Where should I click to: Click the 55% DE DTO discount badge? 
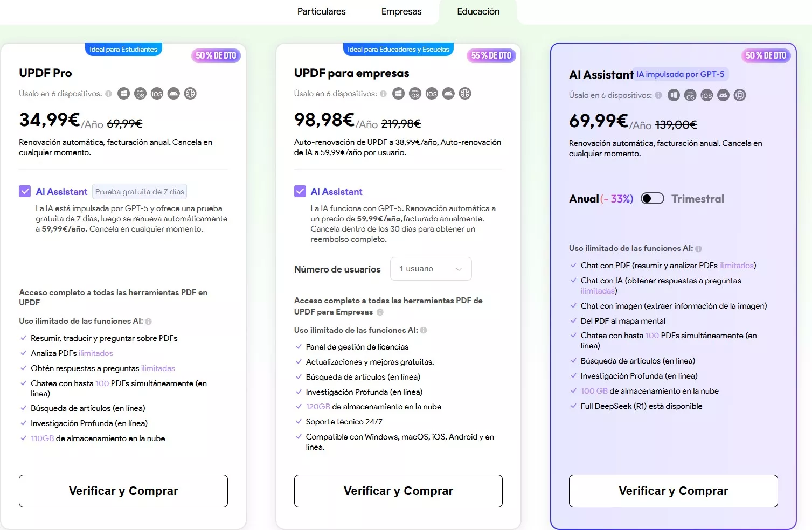click(491, 55)
